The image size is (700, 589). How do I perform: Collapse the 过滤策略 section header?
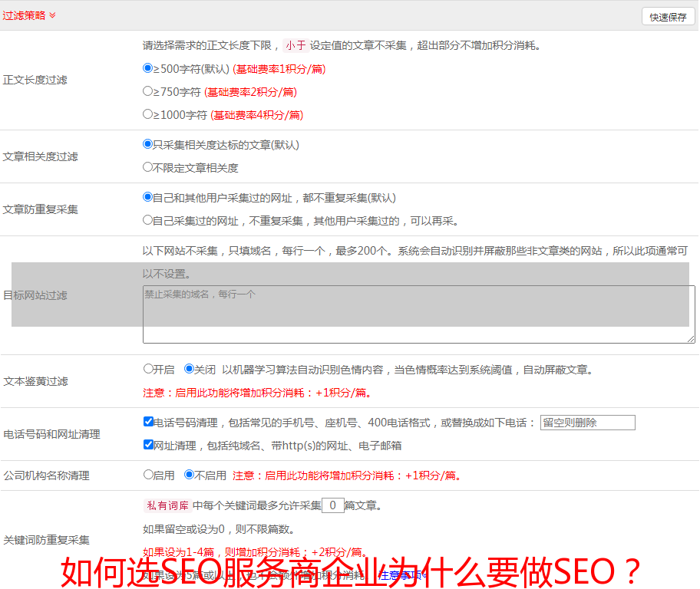[29, 15]
